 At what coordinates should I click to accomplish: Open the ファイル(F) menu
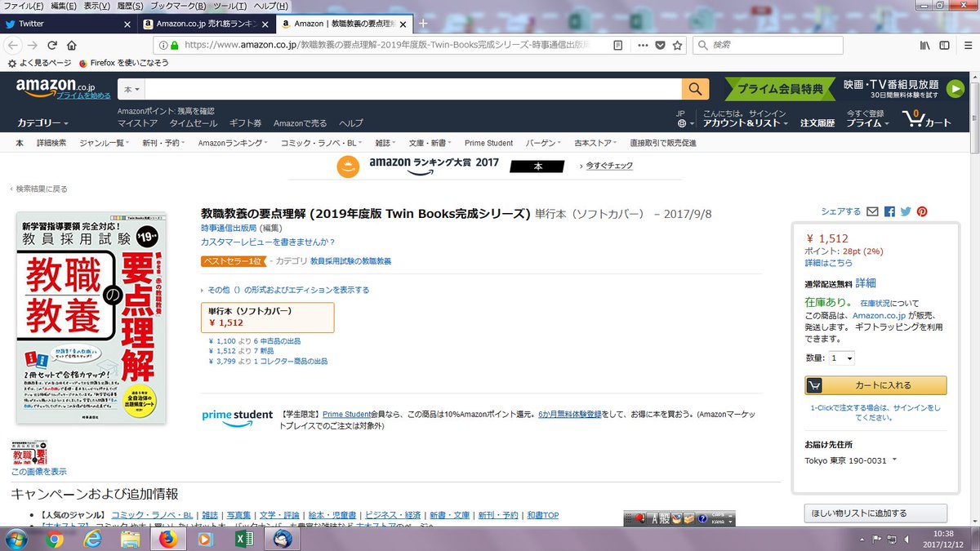24,7
